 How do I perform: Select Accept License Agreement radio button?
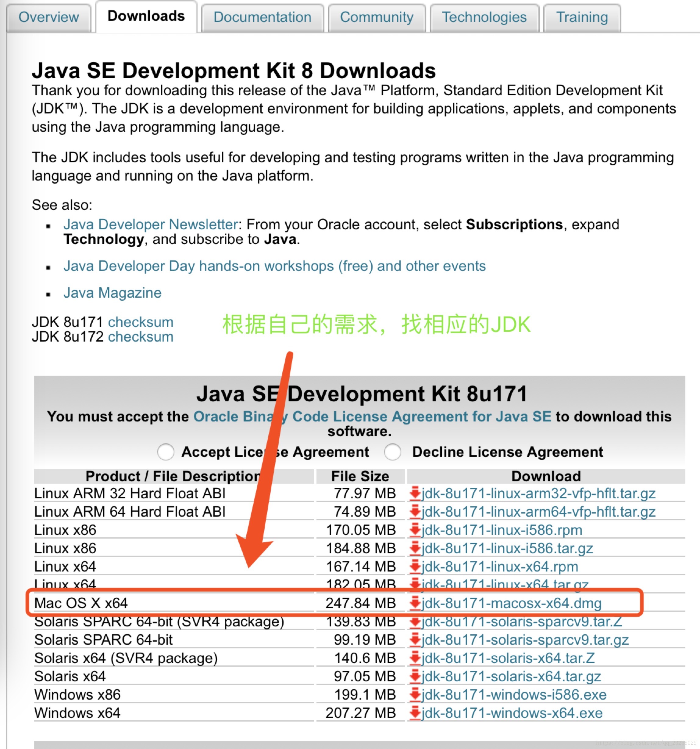point(166,452)
